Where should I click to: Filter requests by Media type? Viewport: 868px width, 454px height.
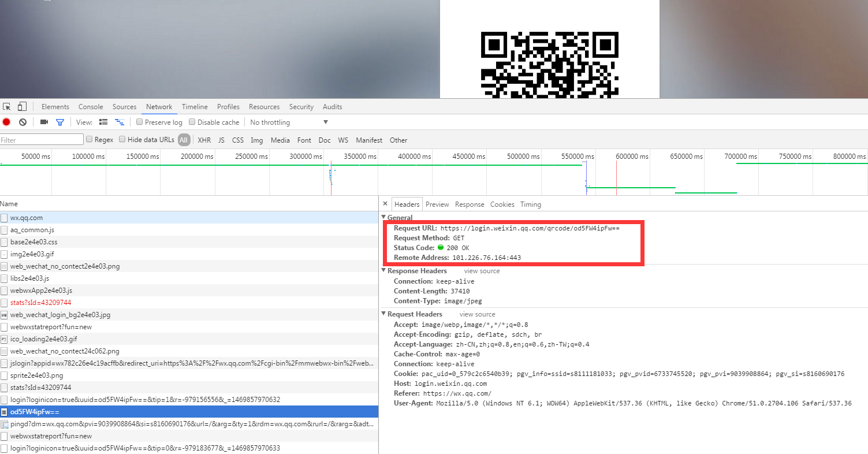[280, 140]
